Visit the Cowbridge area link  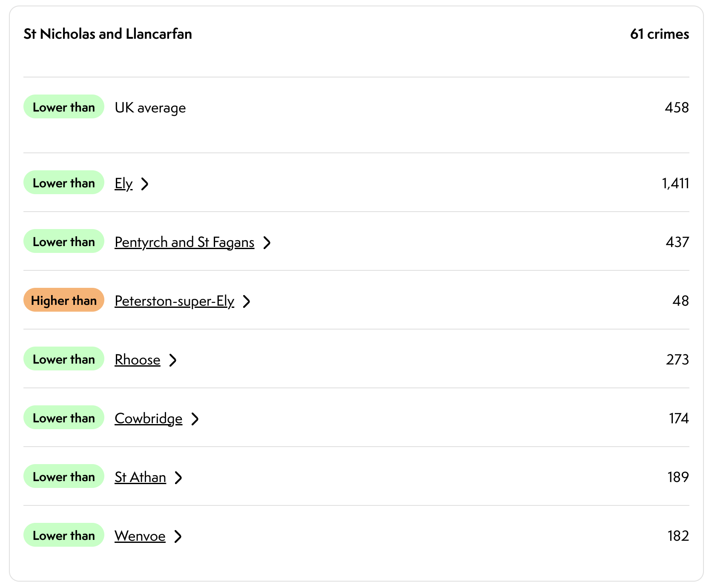[148, 419]
